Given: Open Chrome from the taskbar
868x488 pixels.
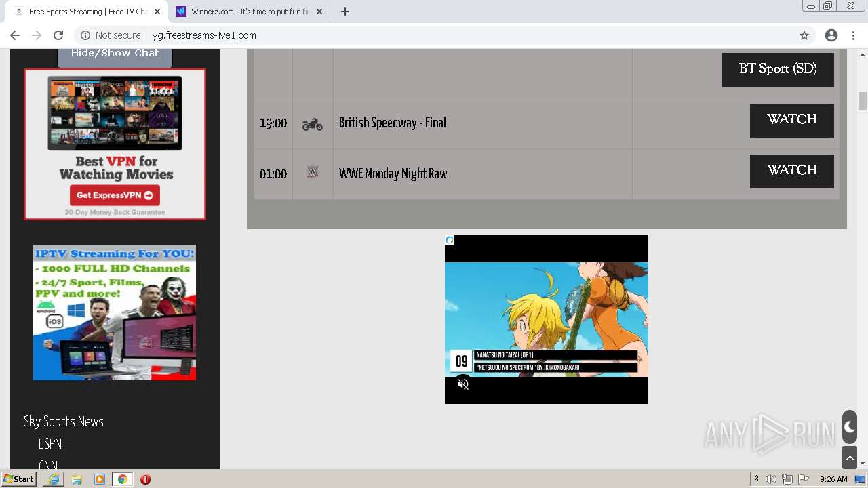Looking at the screenshot, I should [x=123, y=479].
